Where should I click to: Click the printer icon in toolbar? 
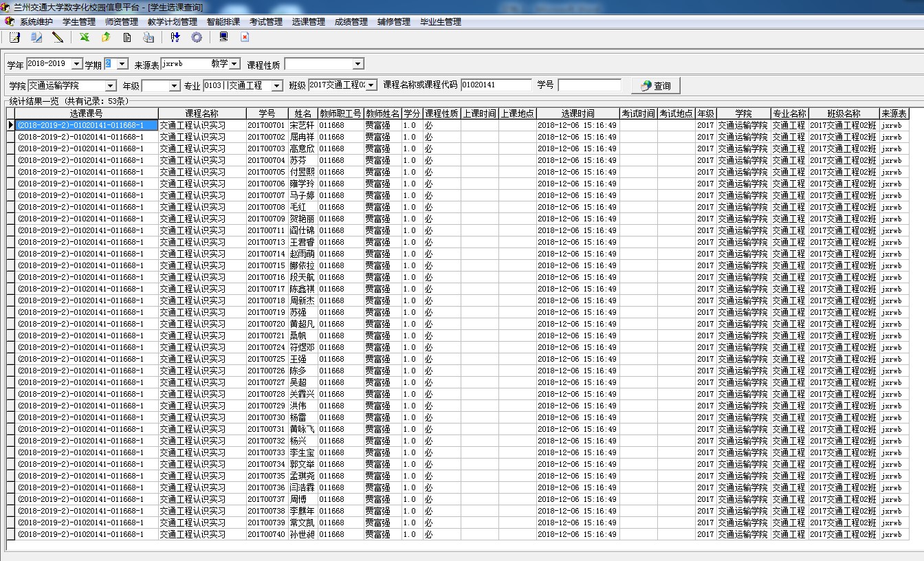point(148,37)
